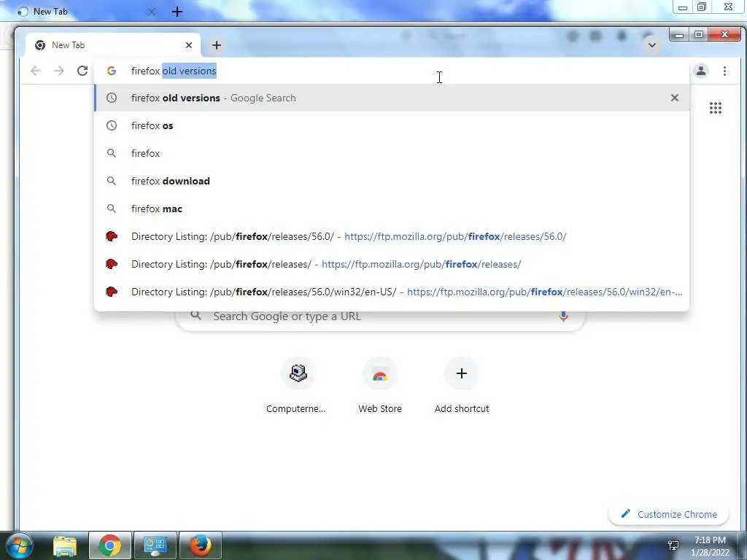Screen dimensions: 747x560
Task: Expand the tab search chevron
Action: pos(651,45)
